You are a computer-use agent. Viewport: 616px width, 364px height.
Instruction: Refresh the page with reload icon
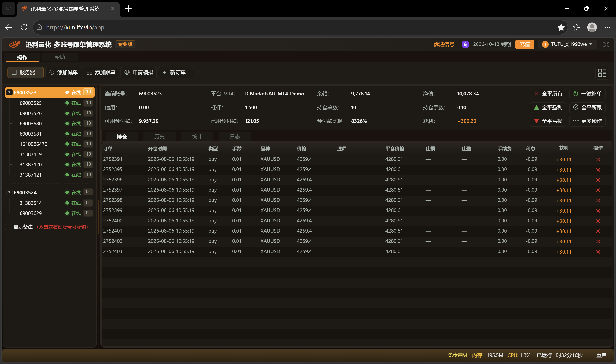click(x=24, y=27)
